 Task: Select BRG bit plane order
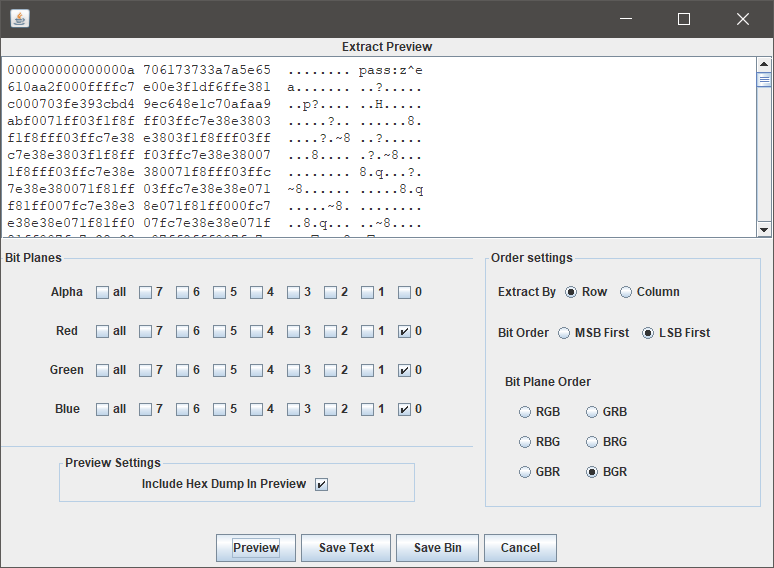tap(592, 442)
